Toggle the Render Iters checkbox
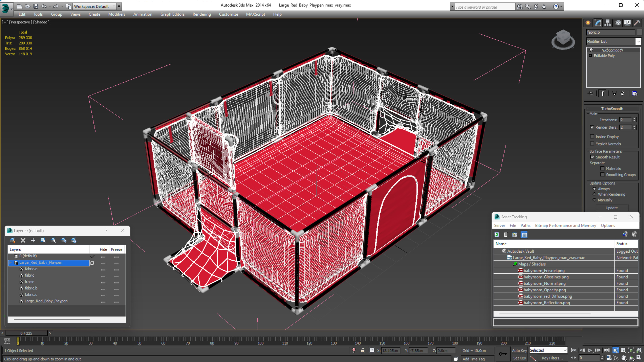The height and width of the screenshot is (362, 644). (592, 127)
